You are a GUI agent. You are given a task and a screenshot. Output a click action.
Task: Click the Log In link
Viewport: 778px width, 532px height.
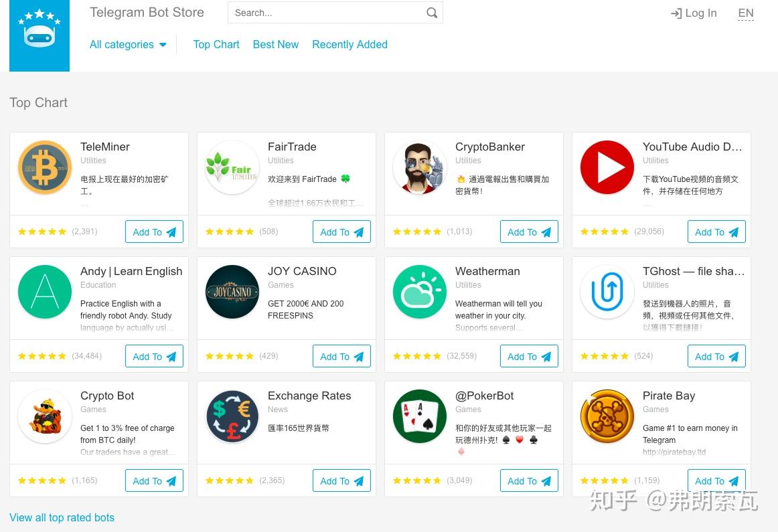click(x=694, y=13)
